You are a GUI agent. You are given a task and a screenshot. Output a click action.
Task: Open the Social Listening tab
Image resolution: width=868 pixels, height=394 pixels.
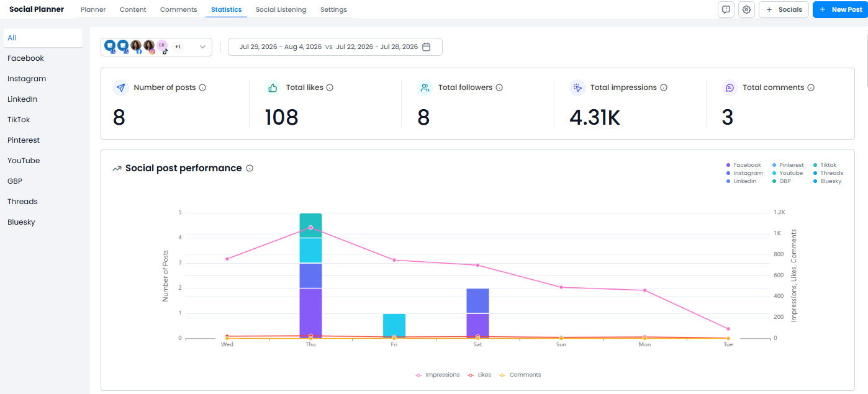281,9
